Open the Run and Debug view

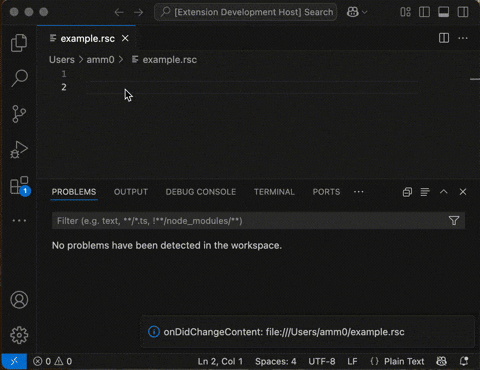pyautogui.click(x=19, y=149)
